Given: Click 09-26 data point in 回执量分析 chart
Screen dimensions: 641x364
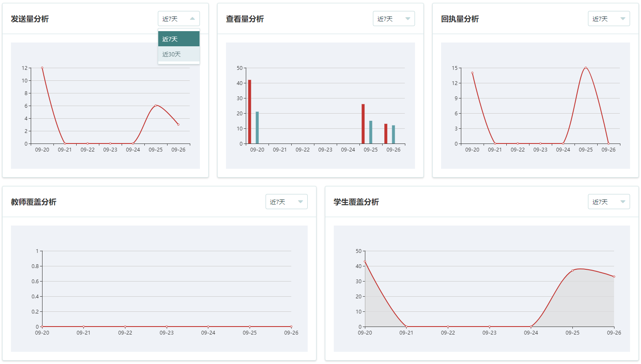Looking at the screenshot, I should (609, 143).
